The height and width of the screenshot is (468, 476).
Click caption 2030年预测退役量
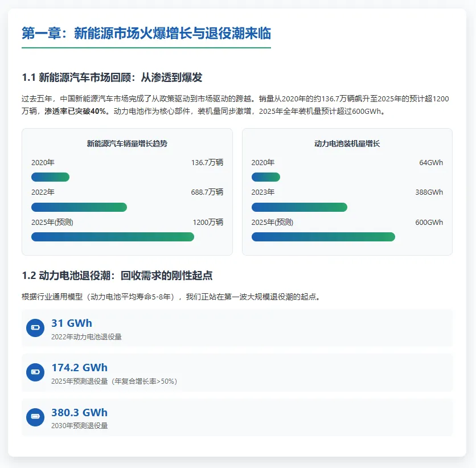[79, 426]
